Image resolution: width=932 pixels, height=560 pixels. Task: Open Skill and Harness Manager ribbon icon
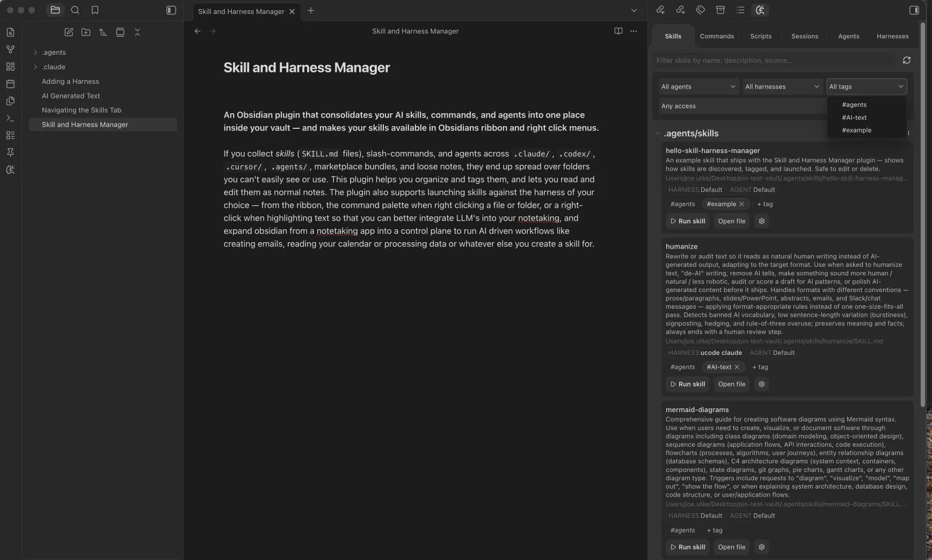click(x=10, y=170)
